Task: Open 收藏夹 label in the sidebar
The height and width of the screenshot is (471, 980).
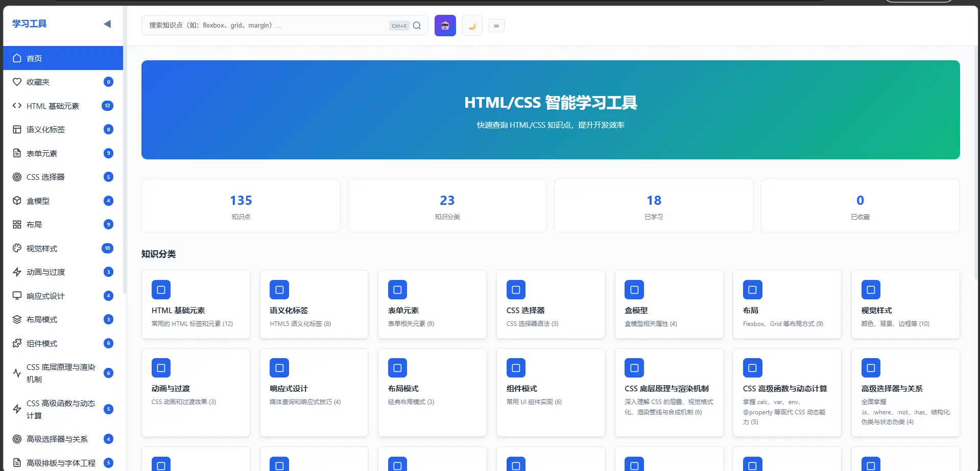Action: tap(38, 82)
